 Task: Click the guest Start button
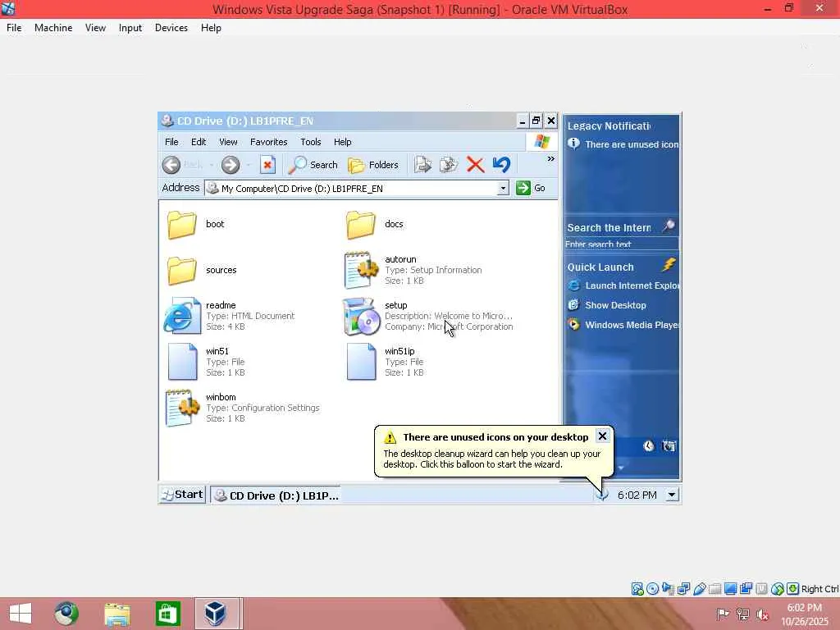pos(182,495)
